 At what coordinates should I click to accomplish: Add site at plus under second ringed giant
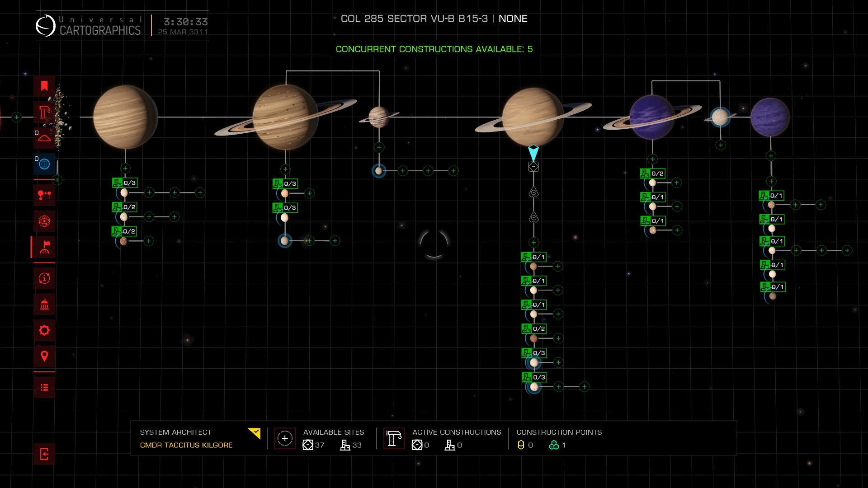click(x=285, y=169)
